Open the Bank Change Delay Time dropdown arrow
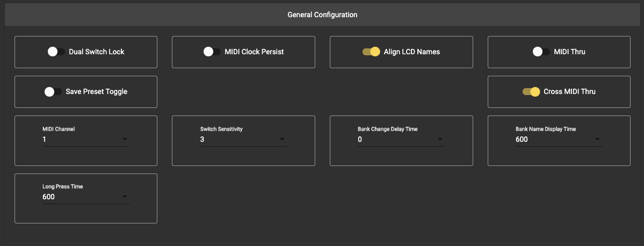644x246 pixels. pos(440,140)
